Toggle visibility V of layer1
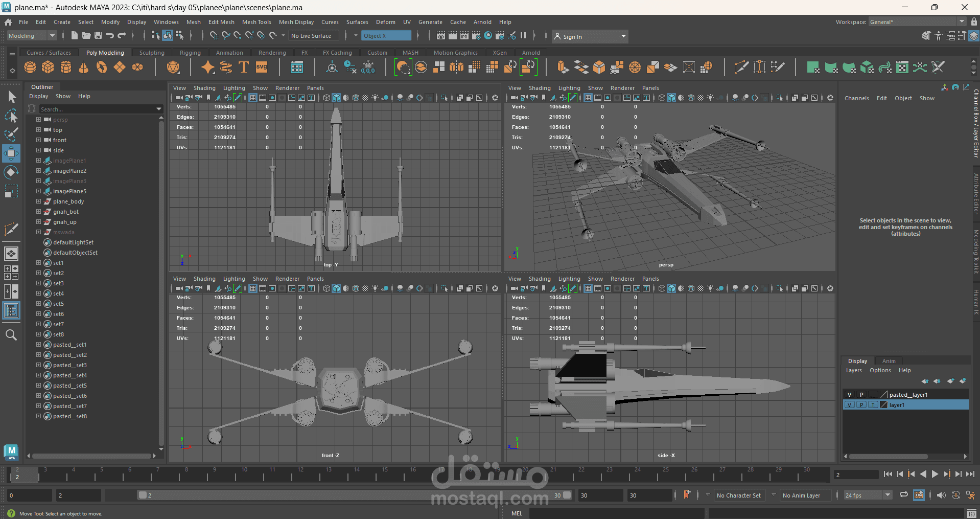The image size is (980, 519). click(x=849, y=405)
